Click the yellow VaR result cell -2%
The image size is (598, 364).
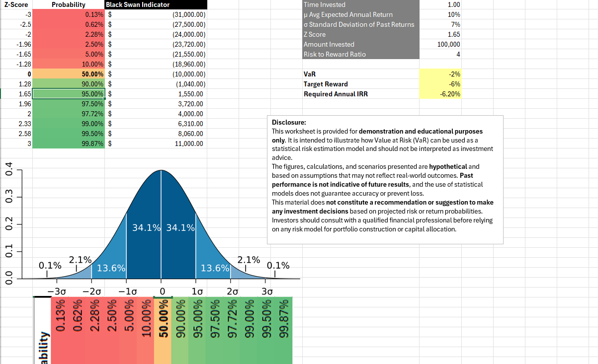click(x=440, y=74)
